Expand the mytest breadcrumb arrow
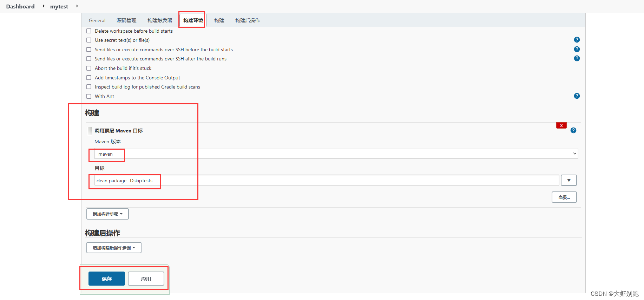The height and width of the screenshot is (300, 644). point(77,6)
